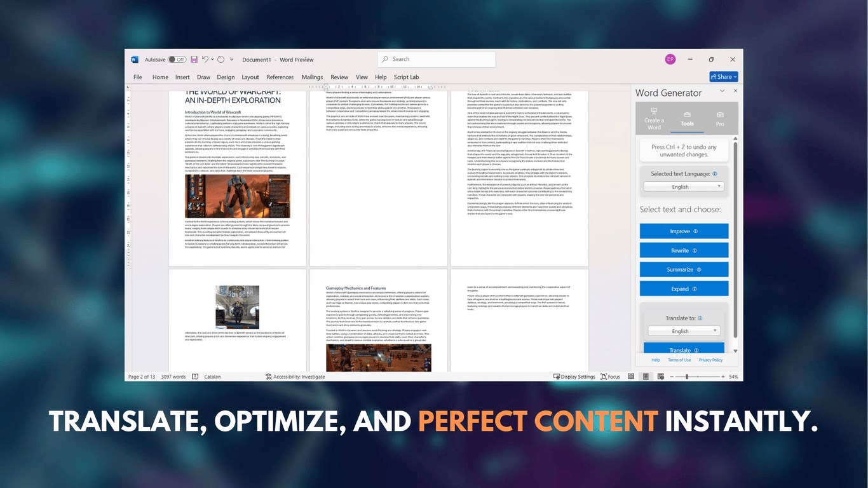
Task: Switch to Web Layout view
Action: point(661,377)
